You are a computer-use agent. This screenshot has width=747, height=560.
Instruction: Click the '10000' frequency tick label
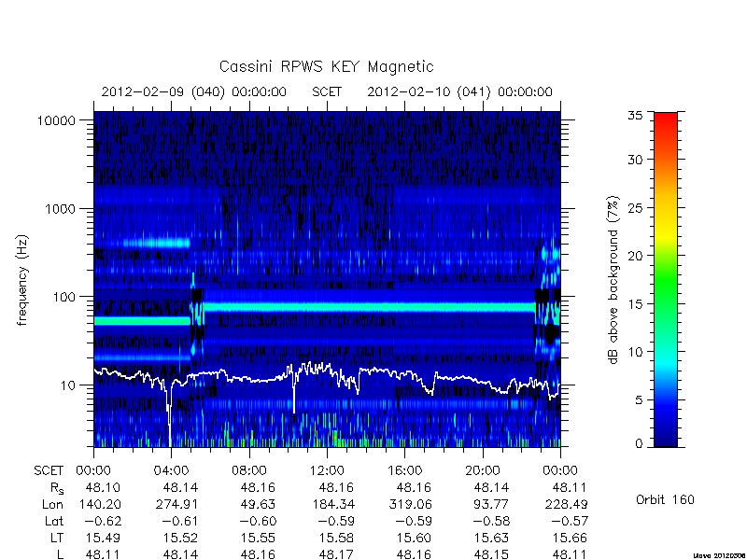point(57,121)
